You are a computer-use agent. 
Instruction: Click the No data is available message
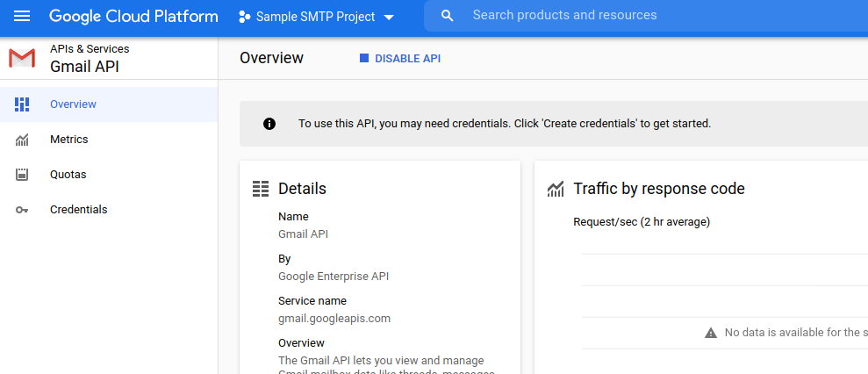[796, 333]
